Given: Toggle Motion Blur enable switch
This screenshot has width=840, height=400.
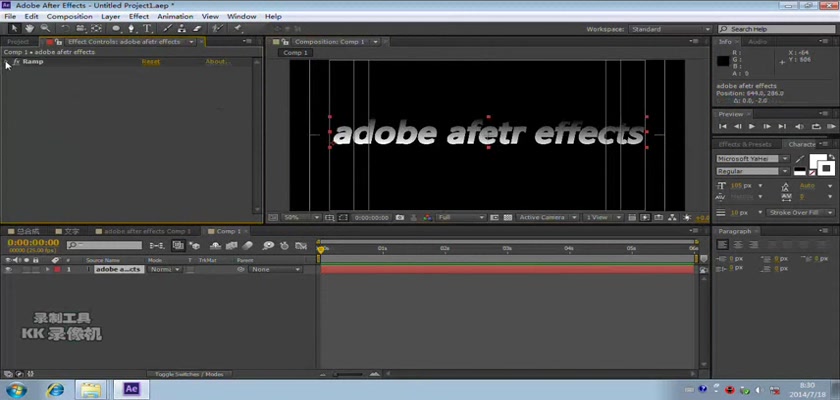Looking at the screenshot, I should [247, 246].
